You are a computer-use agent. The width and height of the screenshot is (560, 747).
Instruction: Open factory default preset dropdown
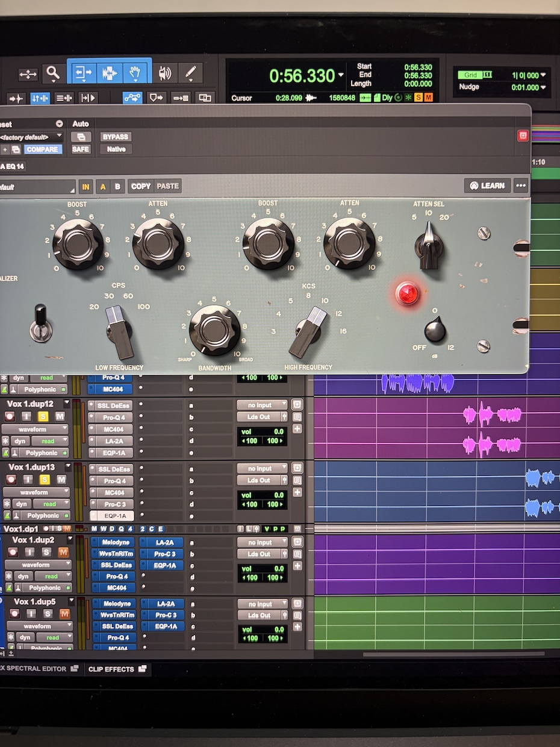tap(31, 137)
